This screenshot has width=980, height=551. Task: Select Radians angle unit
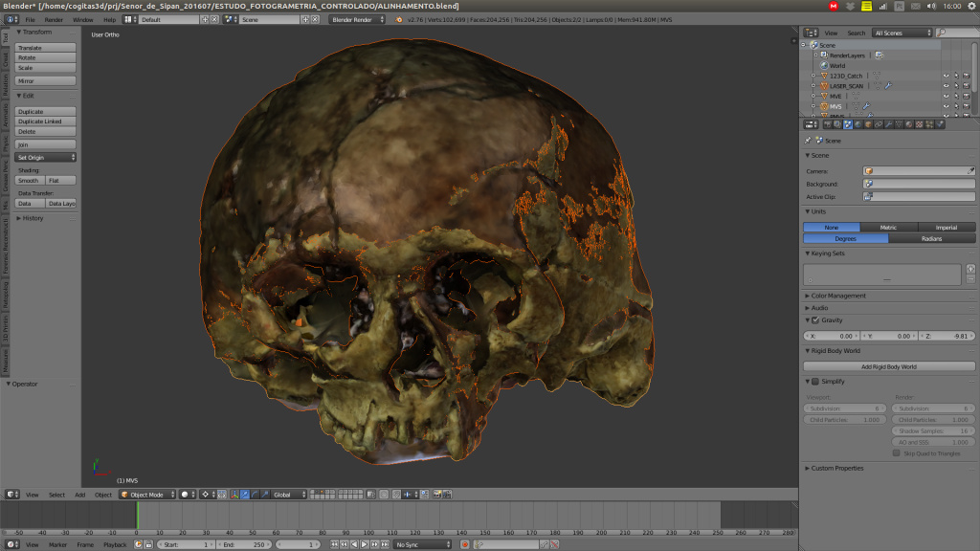(932, 238)
